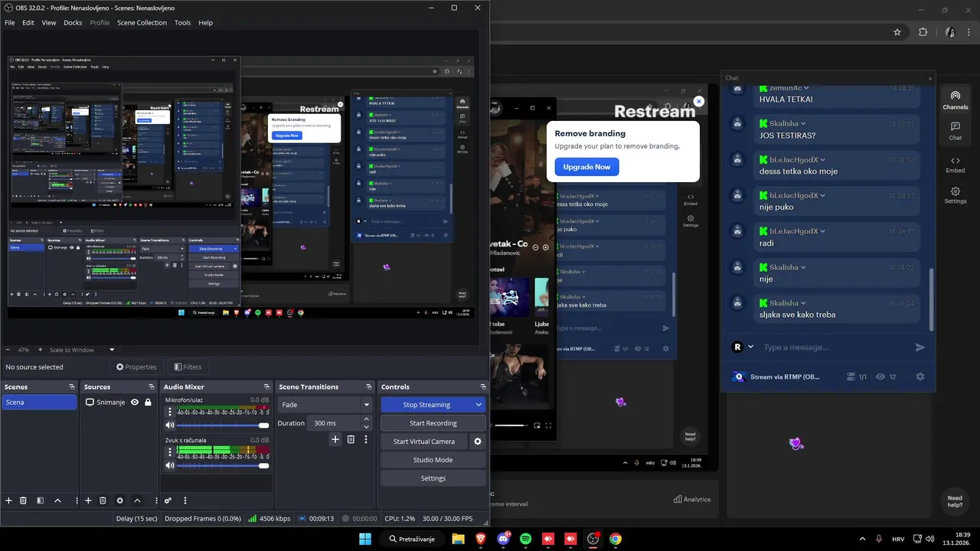The width and height of the screenshot is (980, 551).
Task: Move source up in Sources dock
Action: (137, 500)
